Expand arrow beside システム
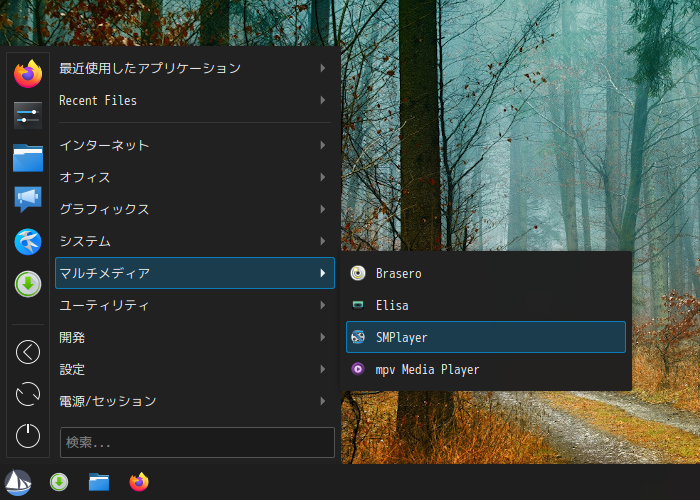Image resolution: width=700 pixels, height=500 pixels. pos(322,241)
